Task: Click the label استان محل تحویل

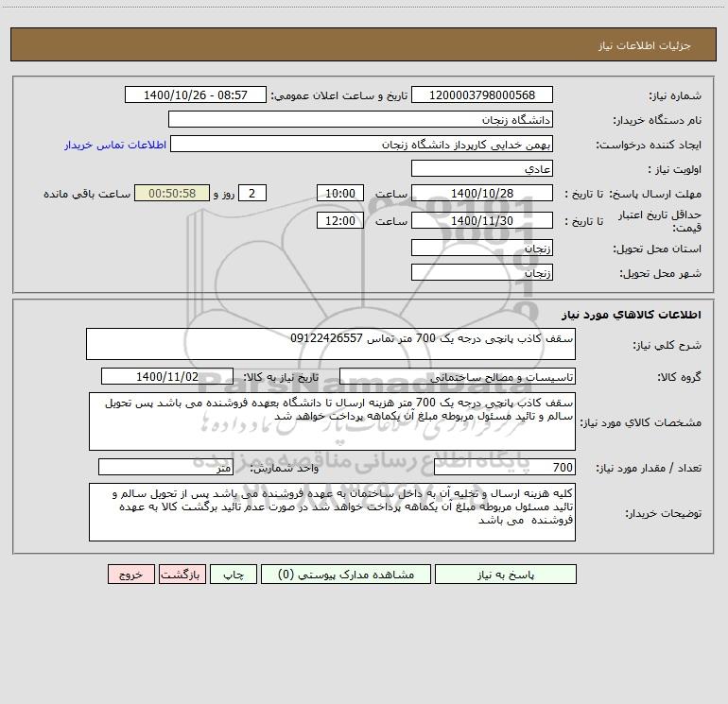Action: tap(657, 249)
